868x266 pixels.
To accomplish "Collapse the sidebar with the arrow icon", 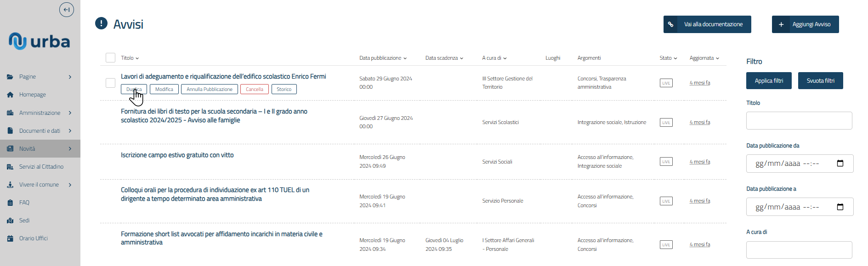I will [x=67, y=10].
